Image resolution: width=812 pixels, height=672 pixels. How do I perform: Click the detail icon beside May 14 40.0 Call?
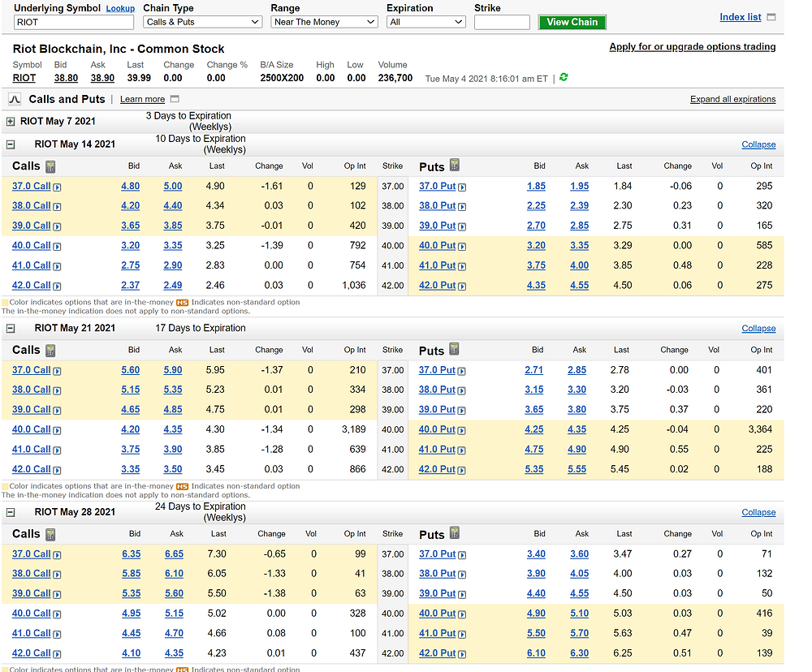coord(57,247)
